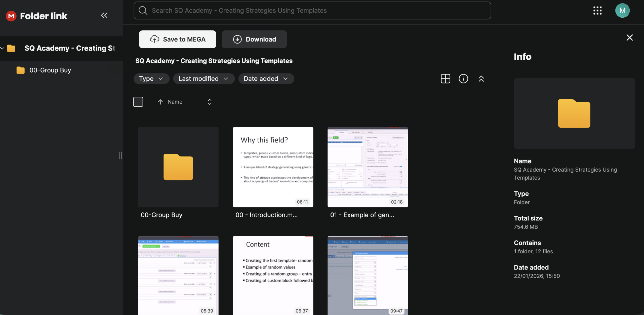This screenshot has height=315, width=644.
Task: Collapse the sidebar with double chevron
Action: point(104,15)
